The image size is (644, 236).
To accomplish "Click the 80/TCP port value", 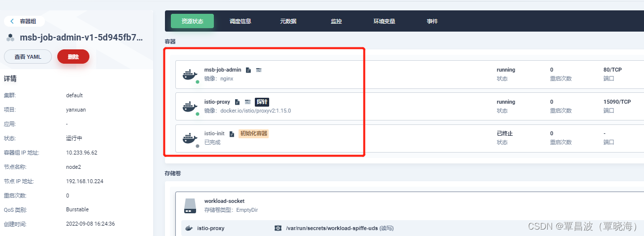I will point(612,70).
